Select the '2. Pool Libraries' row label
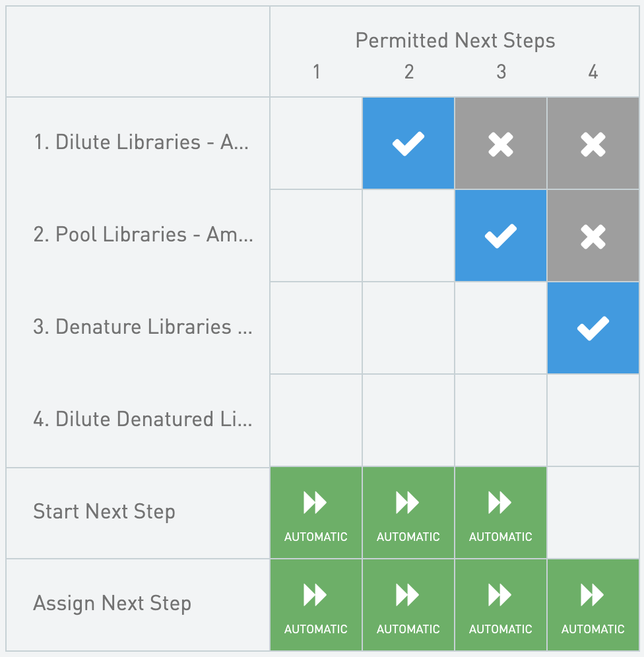Screen dimensions: 644x657 [x=143, y=235]
